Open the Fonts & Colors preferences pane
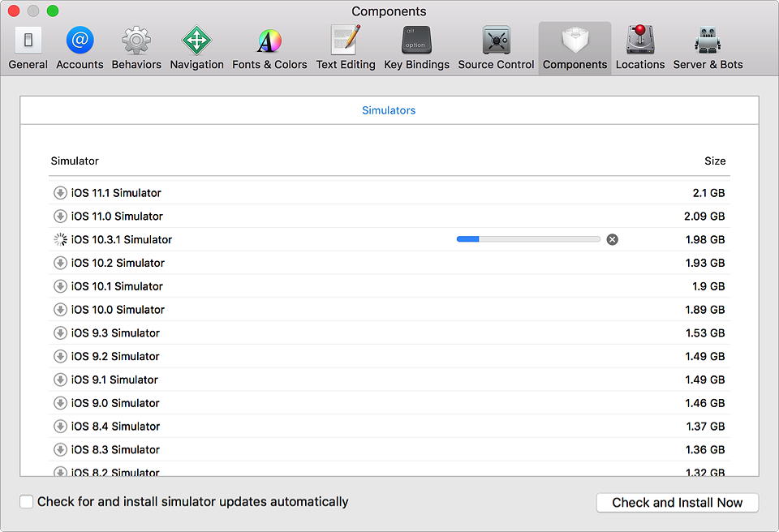Viewport: 779px width, 532px height. point(269,48)
